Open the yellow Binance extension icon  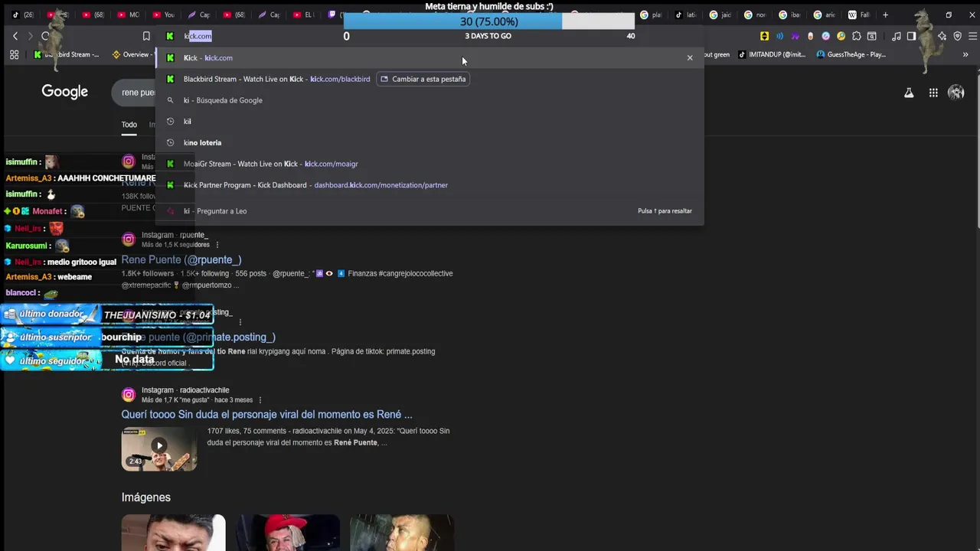click(764, 36)
